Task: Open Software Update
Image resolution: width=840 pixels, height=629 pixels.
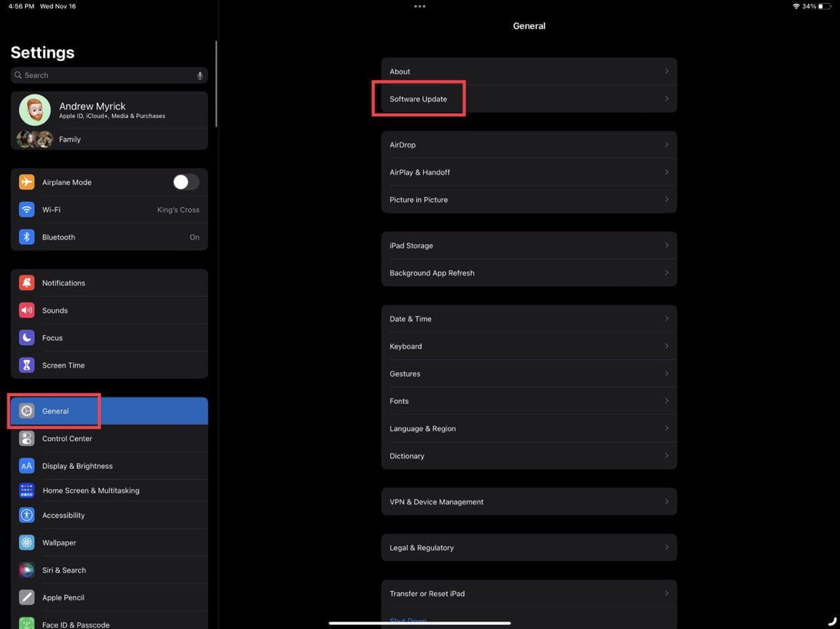Action: 418,99
